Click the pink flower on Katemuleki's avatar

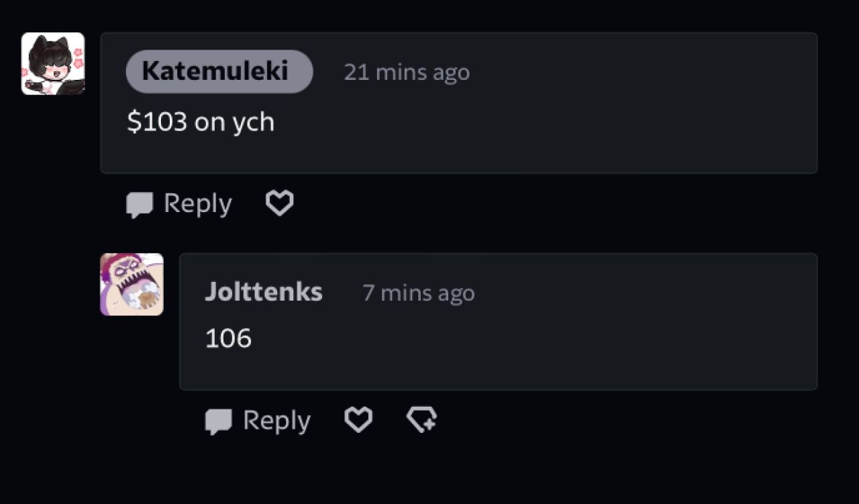click(x=78, y=63)
